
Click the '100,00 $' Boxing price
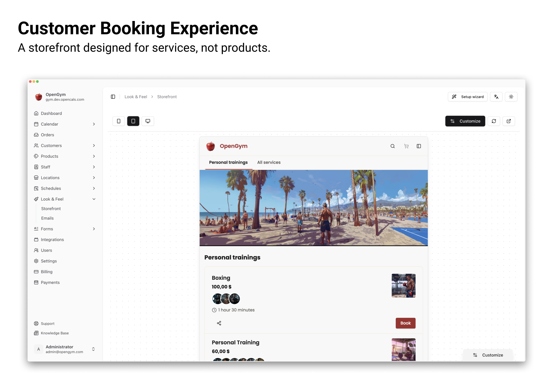[x=221, y=287]
